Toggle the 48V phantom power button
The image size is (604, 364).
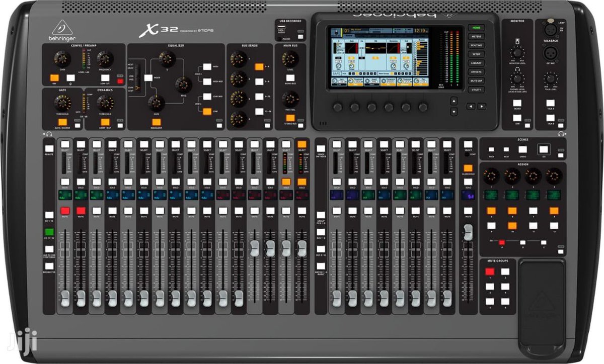click(54, 78)
